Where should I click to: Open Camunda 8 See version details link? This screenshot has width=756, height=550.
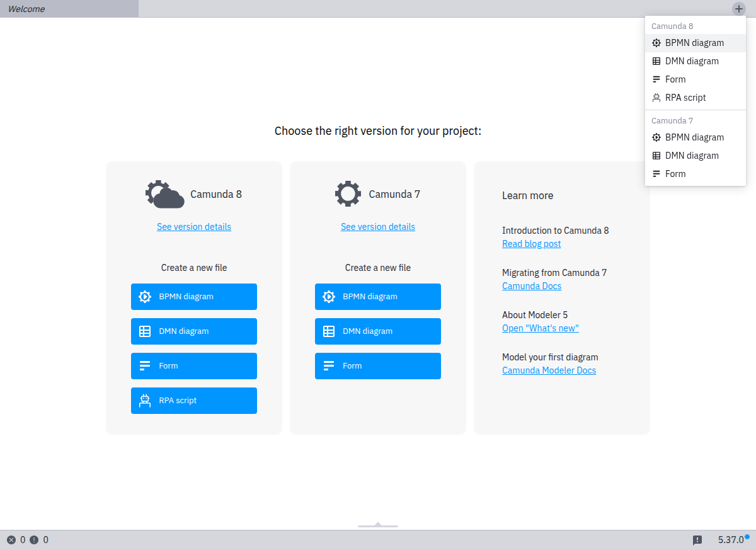pos(194,227)
